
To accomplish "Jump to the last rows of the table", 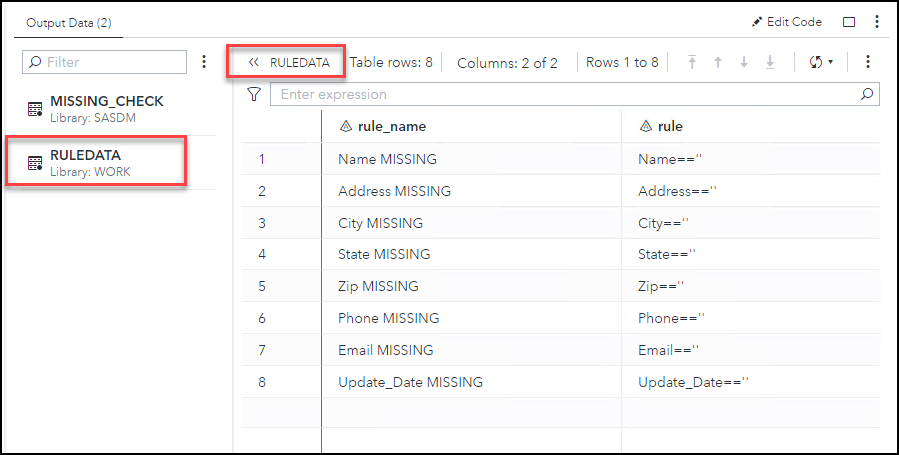I will (770, 62).
